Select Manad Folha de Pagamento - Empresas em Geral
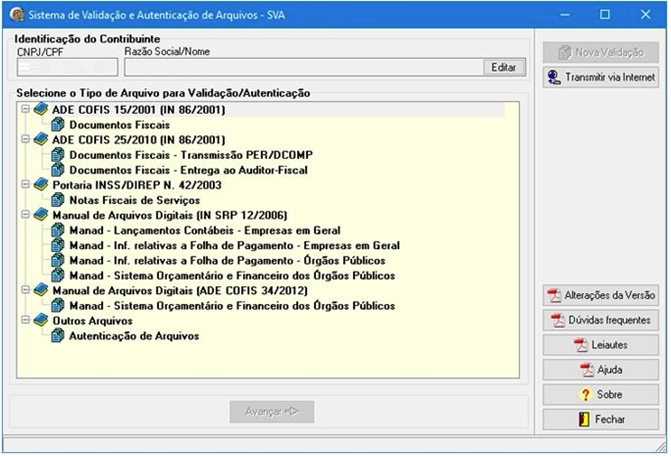671x457 pixels. click(235, 246)
